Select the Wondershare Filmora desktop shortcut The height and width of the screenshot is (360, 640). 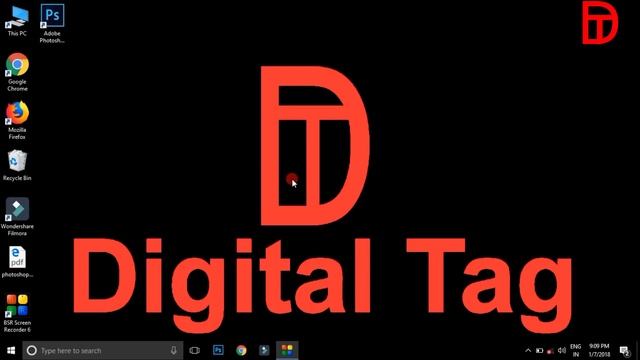(x=17, y=217)
